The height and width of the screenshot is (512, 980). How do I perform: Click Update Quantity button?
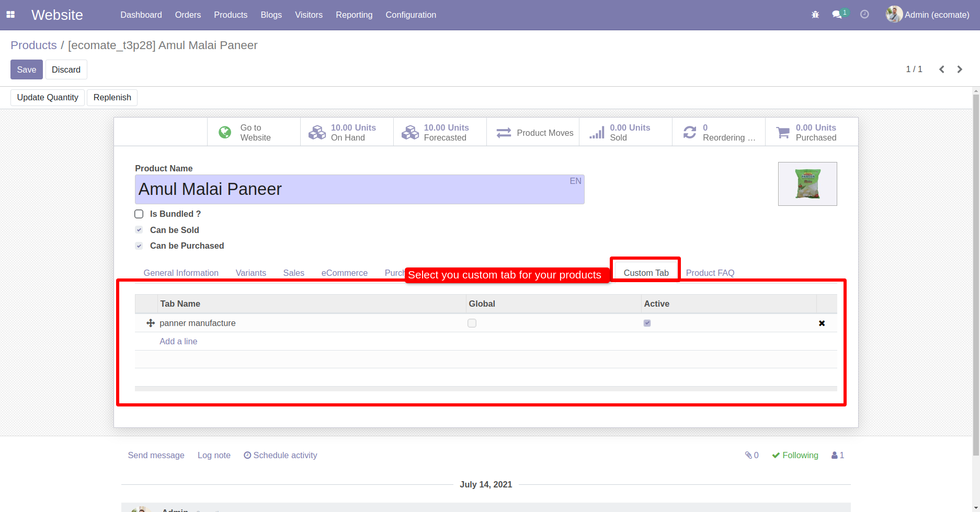(x=48, y=98)
